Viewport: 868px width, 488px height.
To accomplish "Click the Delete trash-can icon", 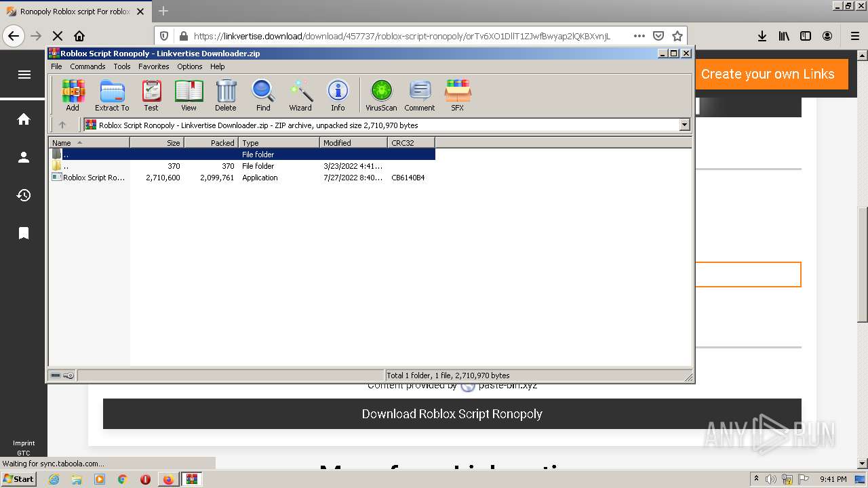I will pos(226,95).
